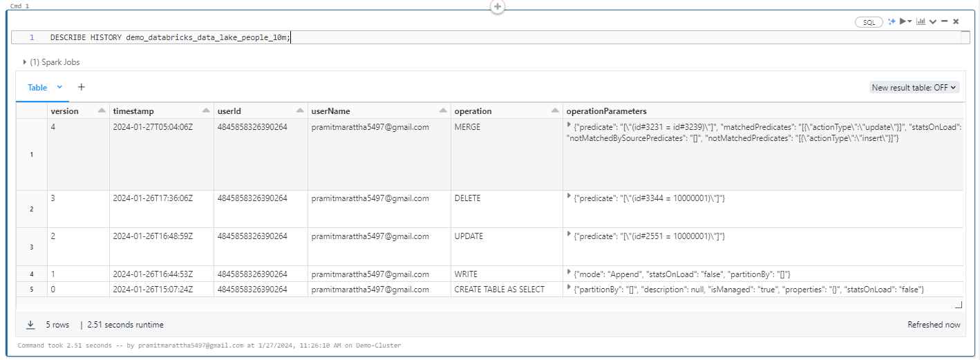The image size is (980, 360).
Task: Click the '2.51 seconds runtime' label
Action: [x=126, y=325]
